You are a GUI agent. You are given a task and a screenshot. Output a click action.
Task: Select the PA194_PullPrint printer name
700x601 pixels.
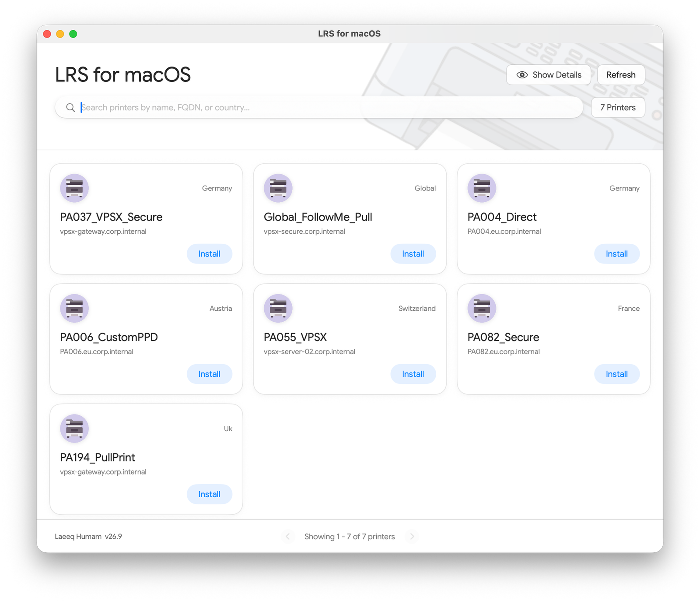[x=98, y=457]
